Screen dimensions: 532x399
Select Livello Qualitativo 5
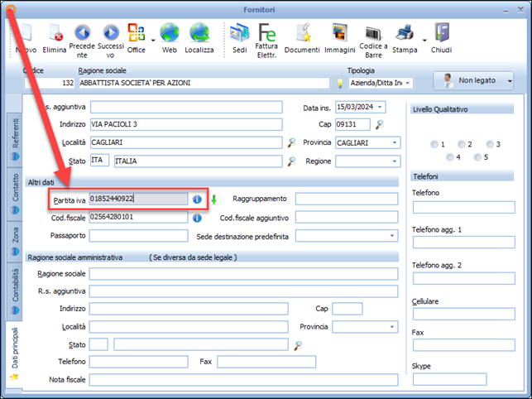pyautogui.click(x=477, y=157)
